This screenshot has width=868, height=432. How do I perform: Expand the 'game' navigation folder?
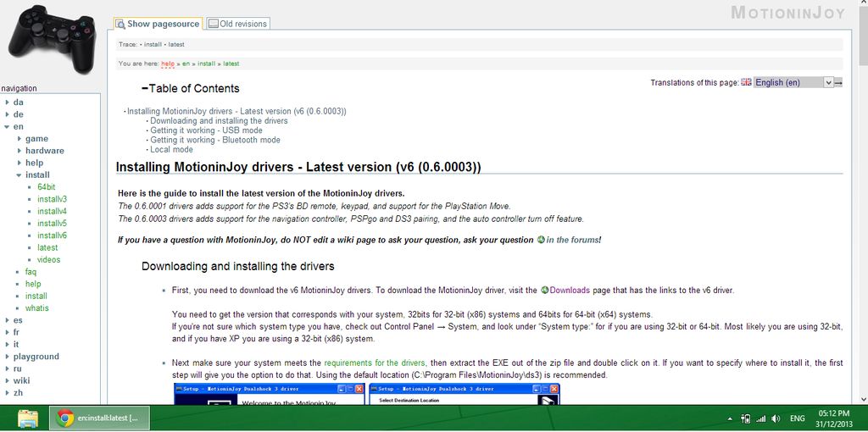[x=19, y=139]
